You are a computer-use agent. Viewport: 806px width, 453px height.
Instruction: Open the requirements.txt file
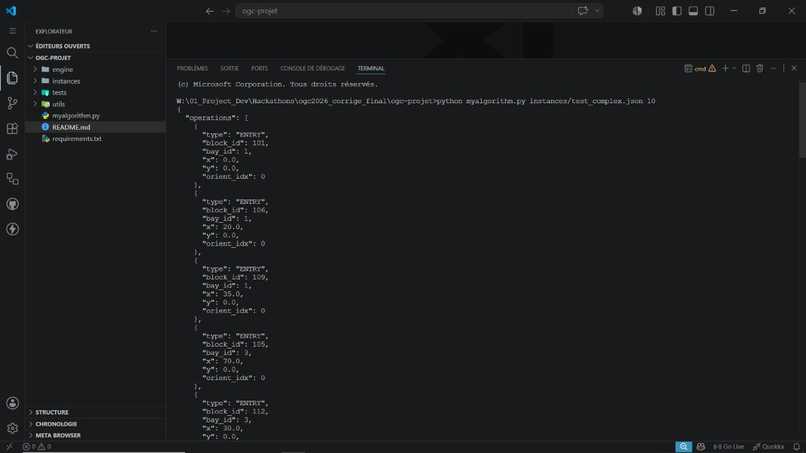[96, 139]
